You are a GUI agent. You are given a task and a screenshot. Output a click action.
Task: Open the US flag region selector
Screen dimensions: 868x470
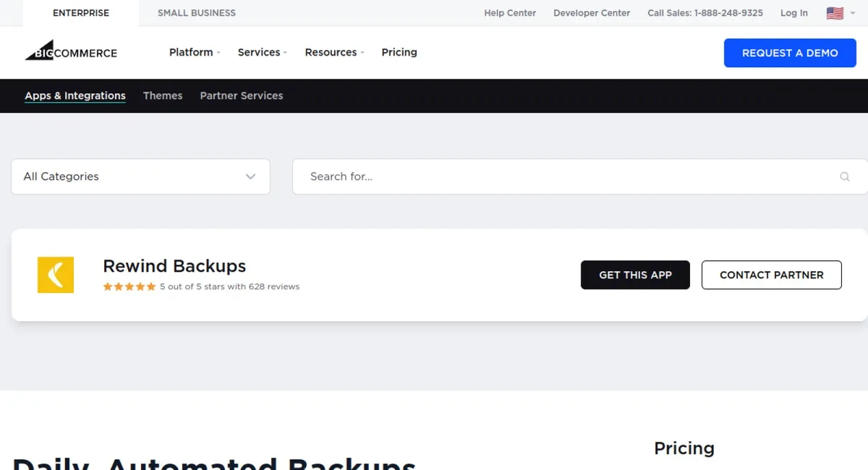(x=841, y=13)
